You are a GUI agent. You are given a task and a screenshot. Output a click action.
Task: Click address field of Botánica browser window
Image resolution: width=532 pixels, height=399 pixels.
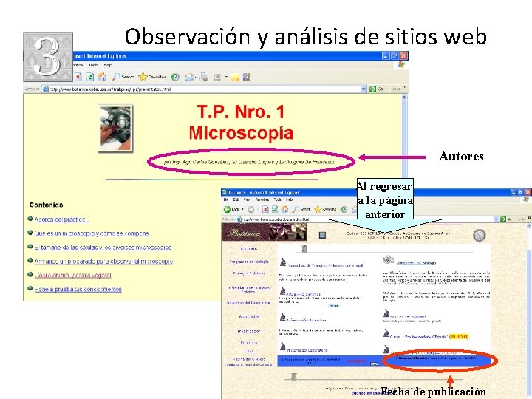[x=366, y=219]
